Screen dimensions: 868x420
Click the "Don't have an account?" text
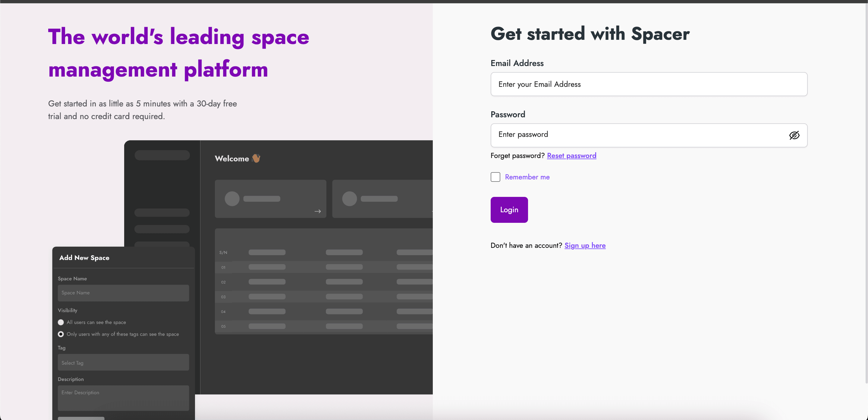[526, 245]
